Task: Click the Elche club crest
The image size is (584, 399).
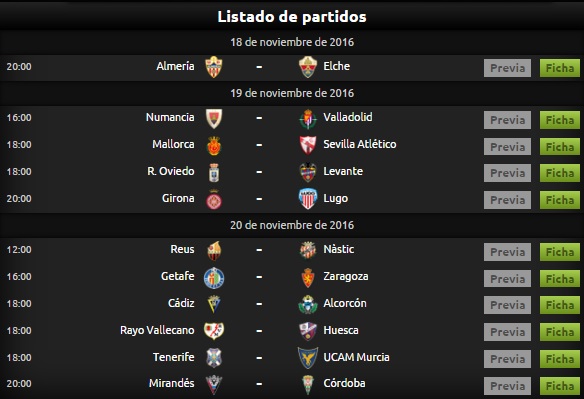Action: 308,67
